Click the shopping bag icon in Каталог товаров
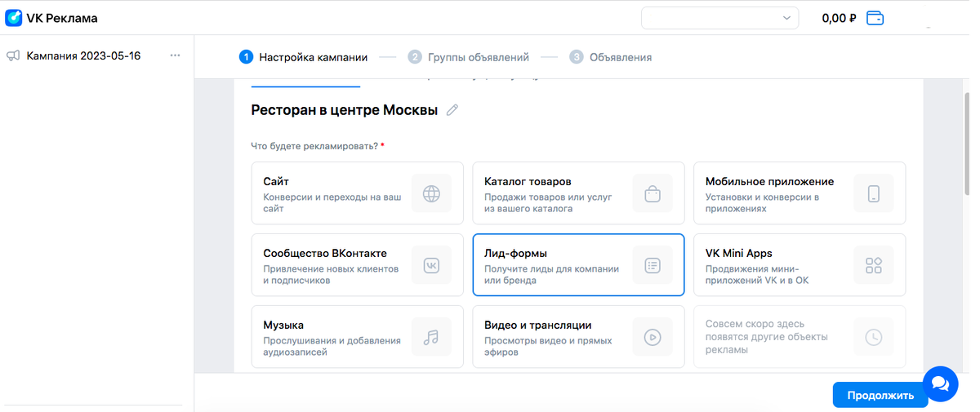Viewport: 980px width, 412px height. [x=653, y=193]
